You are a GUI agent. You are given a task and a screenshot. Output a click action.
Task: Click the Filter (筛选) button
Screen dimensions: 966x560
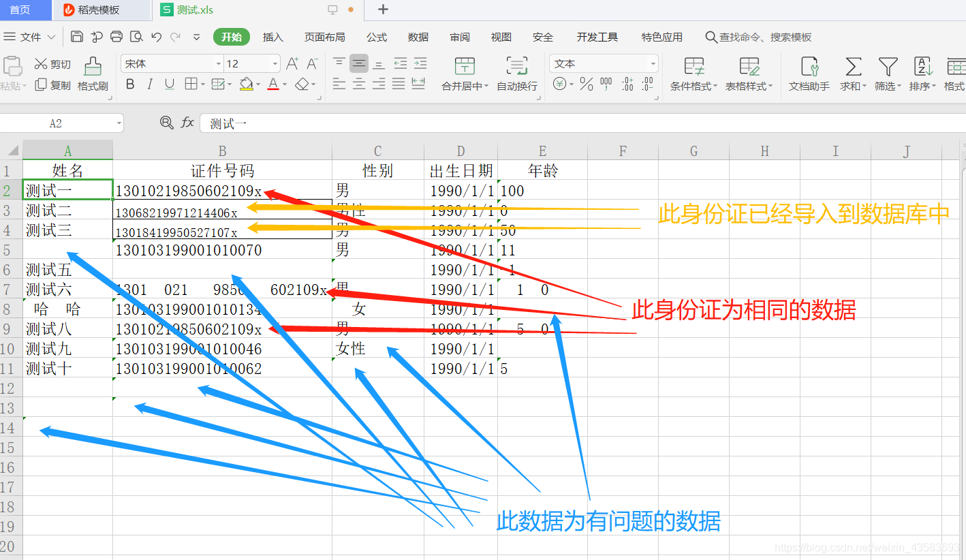click(x=888, y=74)
